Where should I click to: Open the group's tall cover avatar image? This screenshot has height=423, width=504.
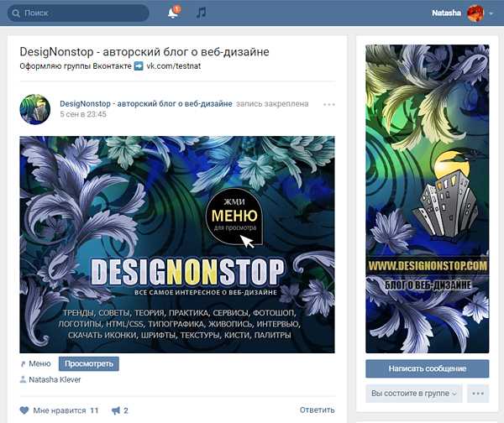(428, 199)
